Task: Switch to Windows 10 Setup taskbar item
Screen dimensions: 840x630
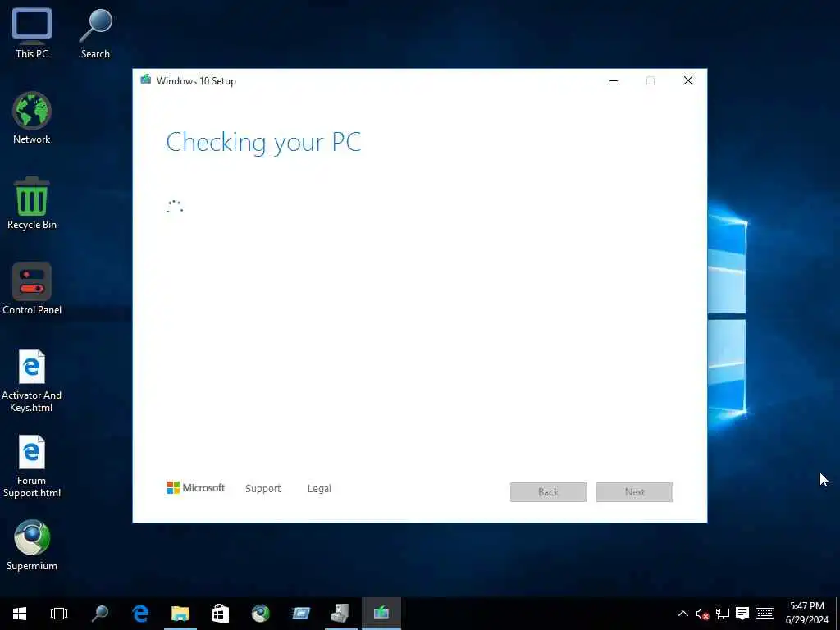Action: tap(381, 614)
